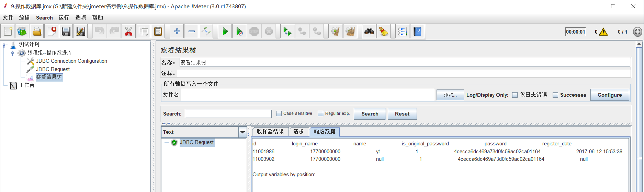Viewport: 644px width, 192px height.
Task: Open the Function Helper dialog icon
Action: click(x=402, y=32)
